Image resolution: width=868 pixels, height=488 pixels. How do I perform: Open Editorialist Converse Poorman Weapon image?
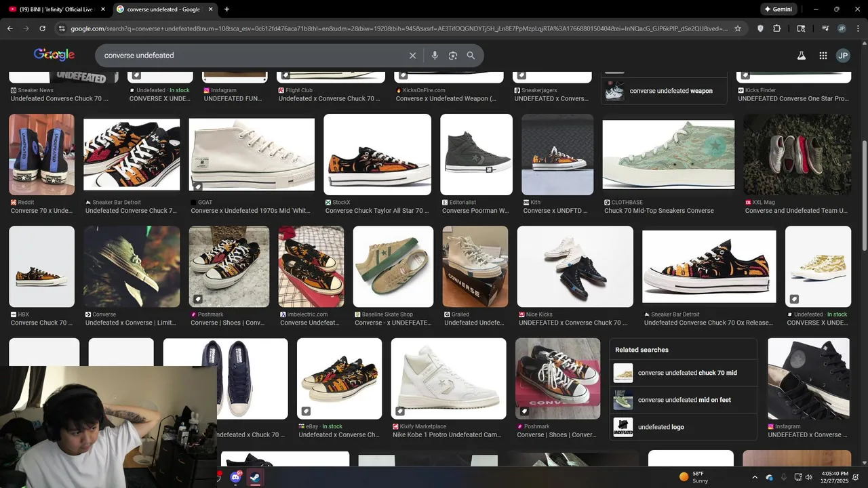pyautogui.click(x=476, y=155)
